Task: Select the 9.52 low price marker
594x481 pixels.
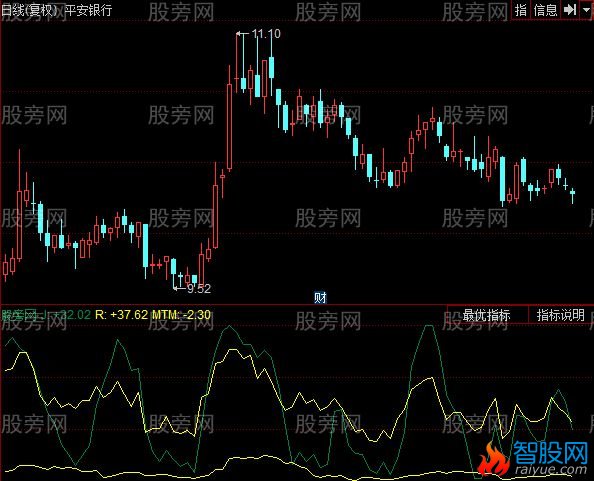Action: pos(199,289)
